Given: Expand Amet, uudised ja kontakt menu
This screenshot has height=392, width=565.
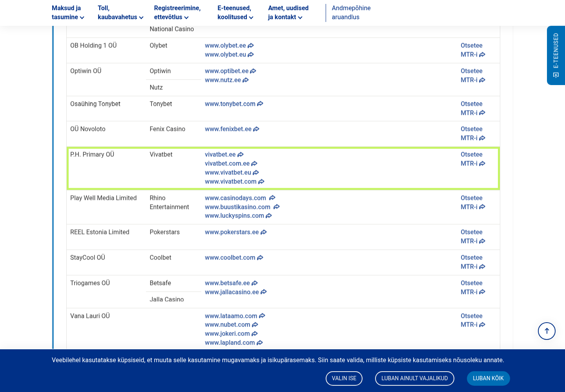Looking at the screenshot, I should (x=288, y=13).
